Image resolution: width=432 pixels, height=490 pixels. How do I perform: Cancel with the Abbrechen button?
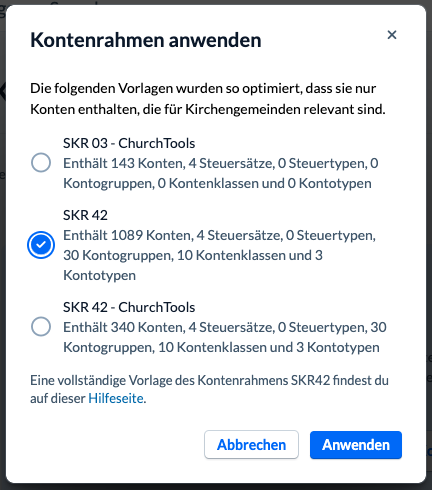pyautogui.click(x=251, y=445)
